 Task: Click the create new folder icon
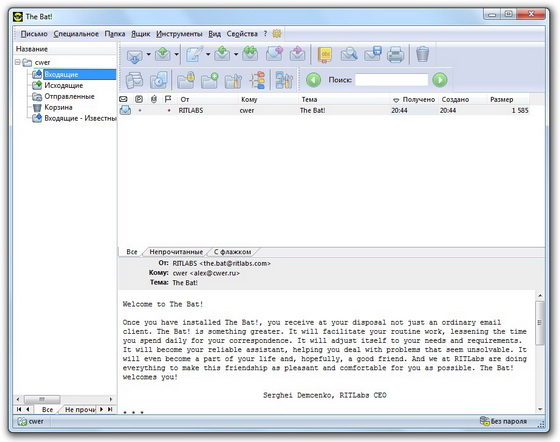[x=209, y=80]
